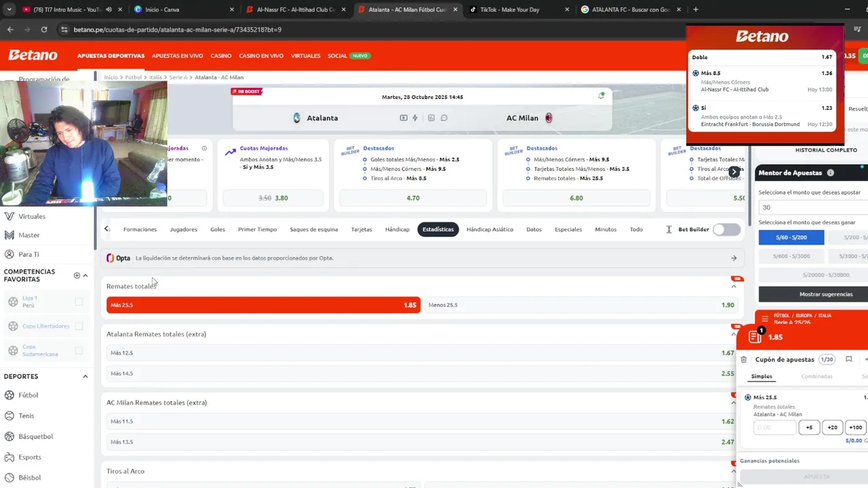Open the match chat bubble icon
Screen dimensions: 868x488
click(x=444, y=118)
